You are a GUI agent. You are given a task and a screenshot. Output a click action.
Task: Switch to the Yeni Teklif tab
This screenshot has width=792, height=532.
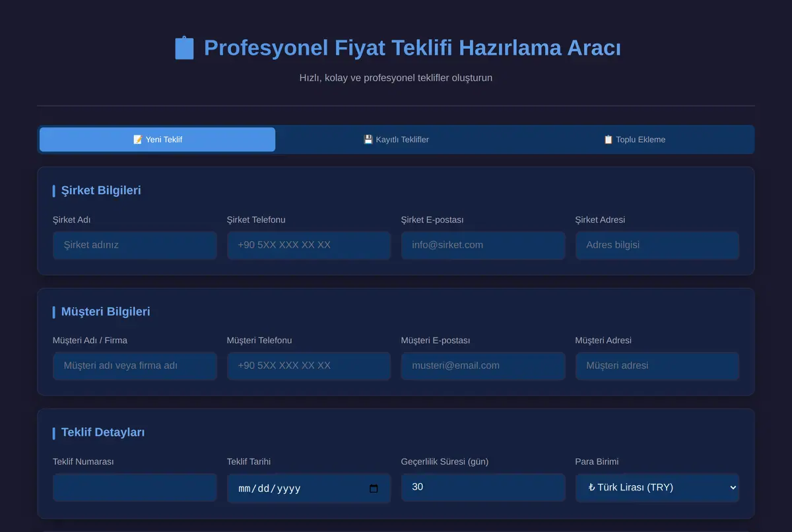(157, 139)
